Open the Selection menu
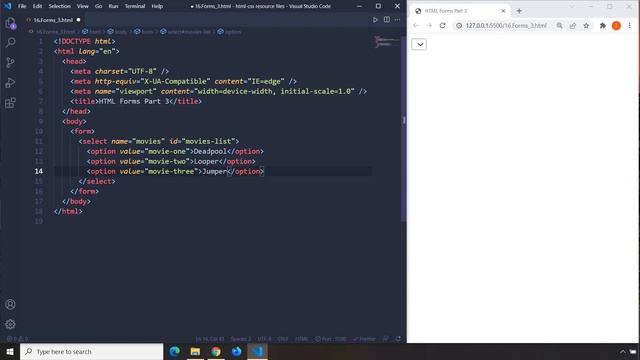Image resolution: width=640 pixels, height=360 pixels. [59, 6]
